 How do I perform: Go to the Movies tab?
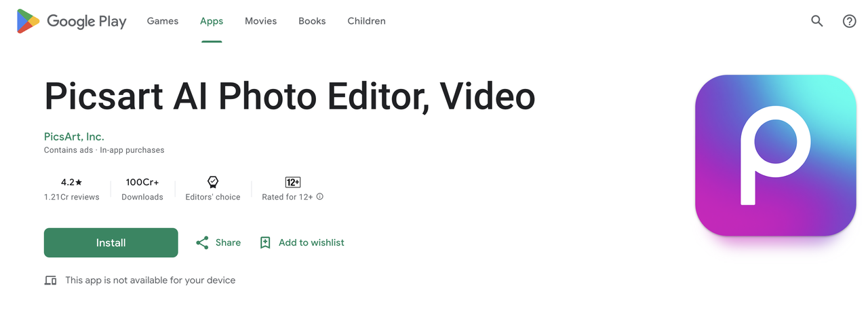[260, 21]
